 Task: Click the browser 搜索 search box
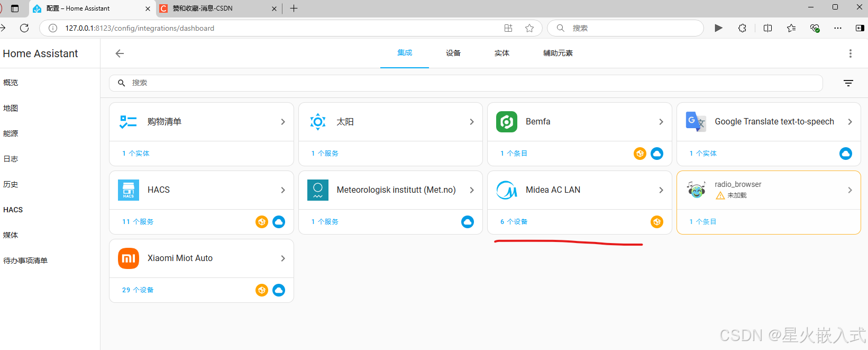pos(625,28)
